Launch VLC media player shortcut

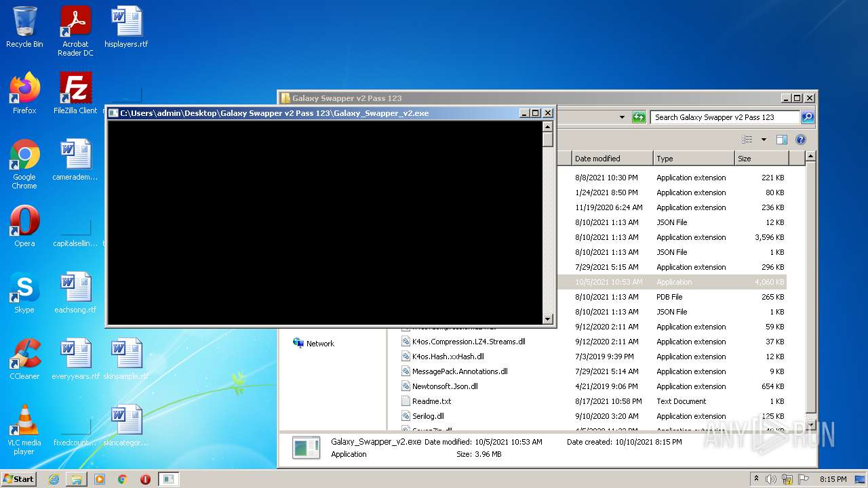24,430
